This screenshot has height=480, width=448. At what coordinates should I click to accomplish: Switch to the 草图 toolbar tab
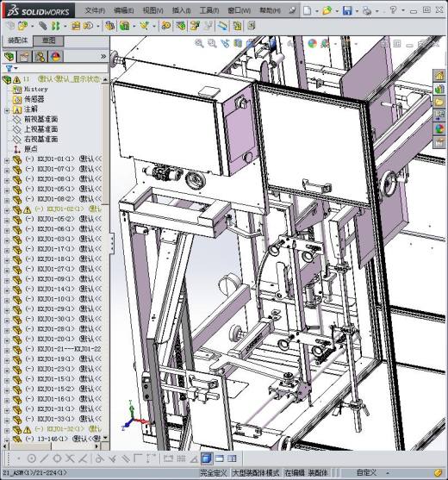48,41
